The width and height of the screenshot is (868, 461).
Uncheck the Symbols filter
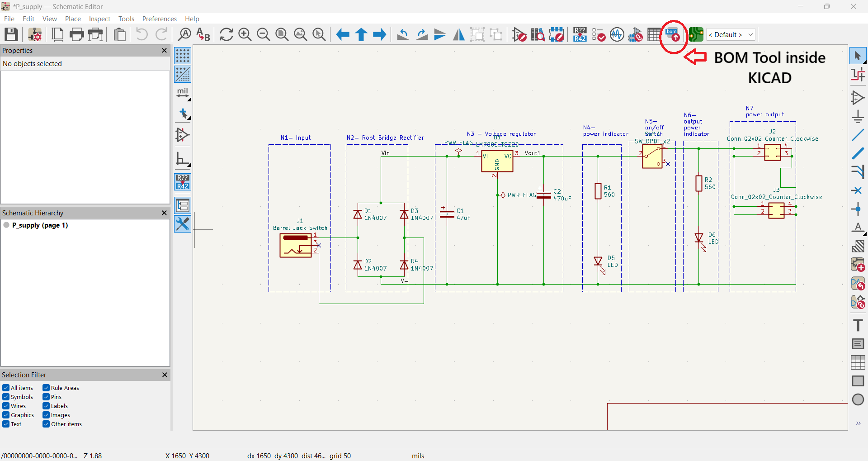(x=6, y=397)
